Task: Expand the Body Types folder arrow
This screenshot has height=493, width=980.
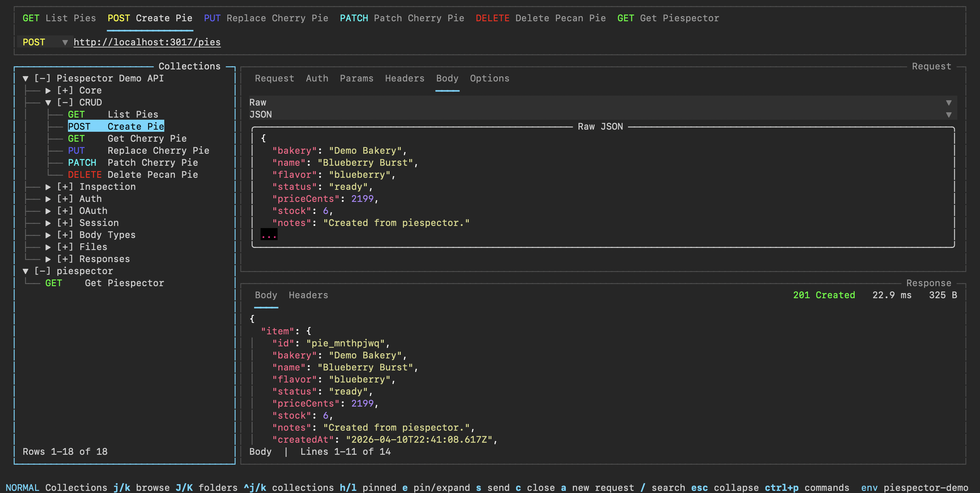Action: (x=48, y=235)
